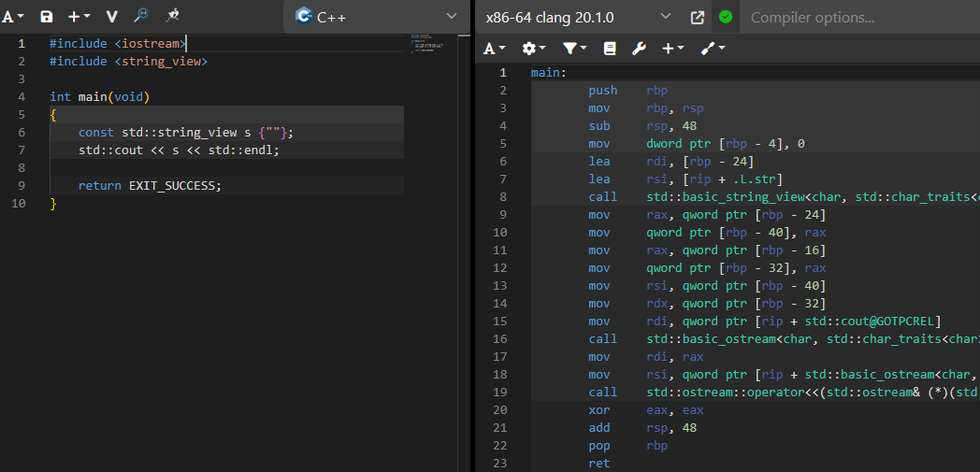Click the 'main:' label in assembly output
Image resolution: width=980 pixels, height=472 pixels.
point(549,73)
